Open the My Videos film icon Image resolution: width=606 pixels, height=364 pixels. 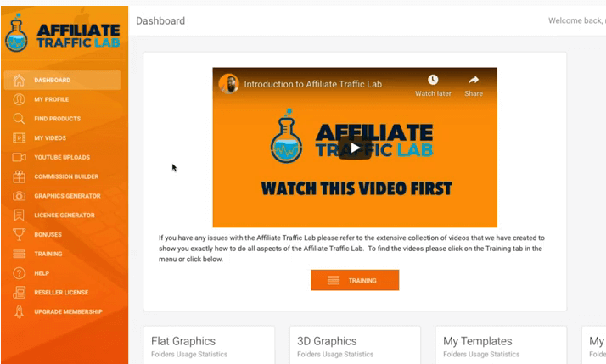(x=19, y=138)
